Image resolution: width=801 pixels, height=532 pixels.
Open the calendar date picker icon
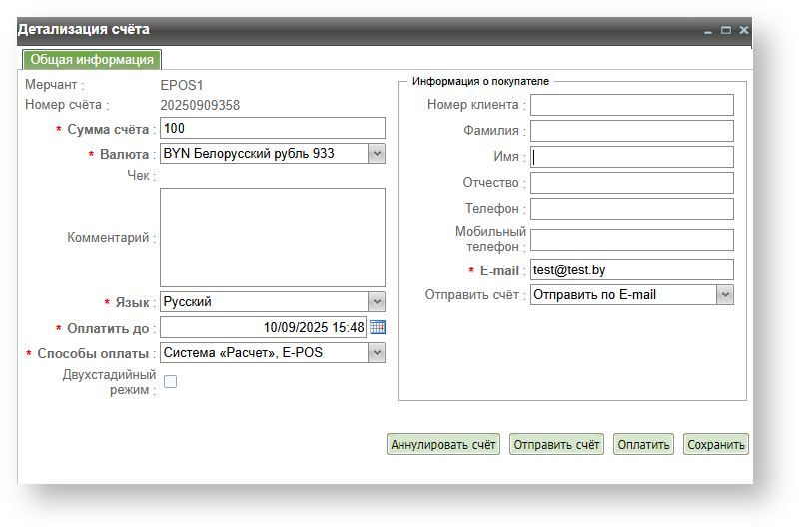point(377,327)
